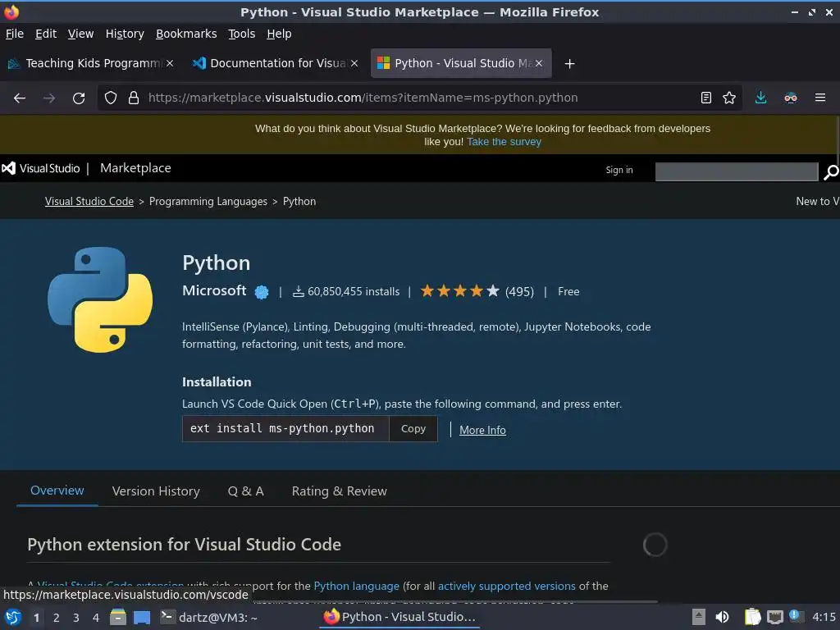Image resolution: width=840 pixels, height=630 pixels.
Task: Click the Python extension logo image
Action: pos(100,299)
